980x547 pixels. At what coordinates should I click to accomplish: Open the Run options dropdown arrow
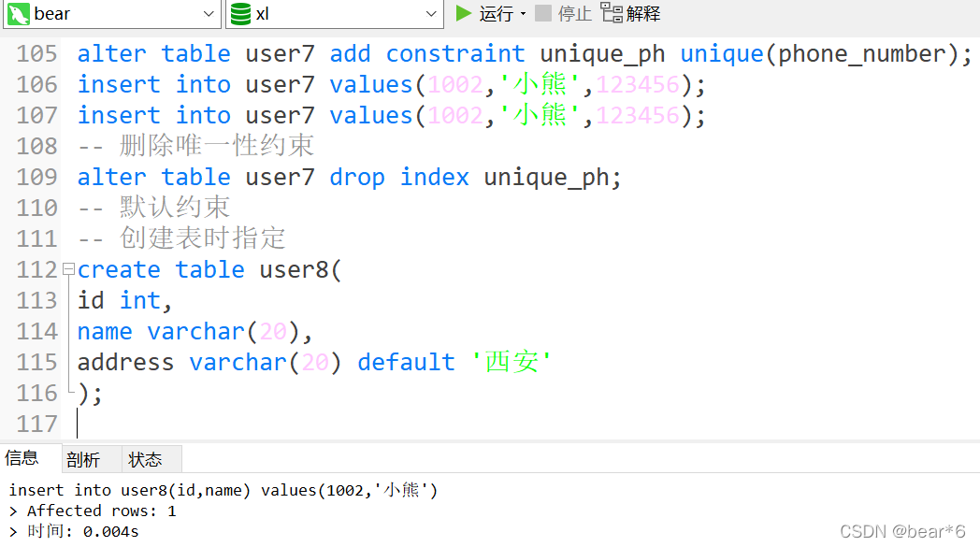523,14
